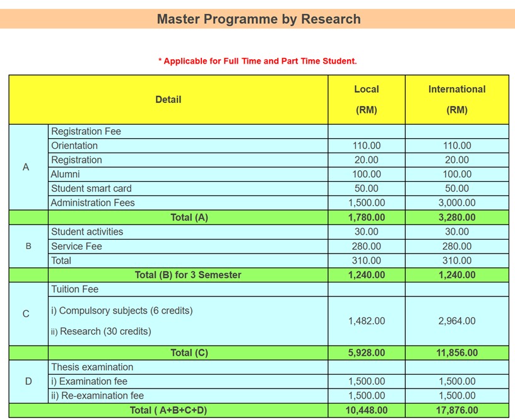The image size is (515, 420).
Task: Select the Detail column header
Action: tap(168, 100)
